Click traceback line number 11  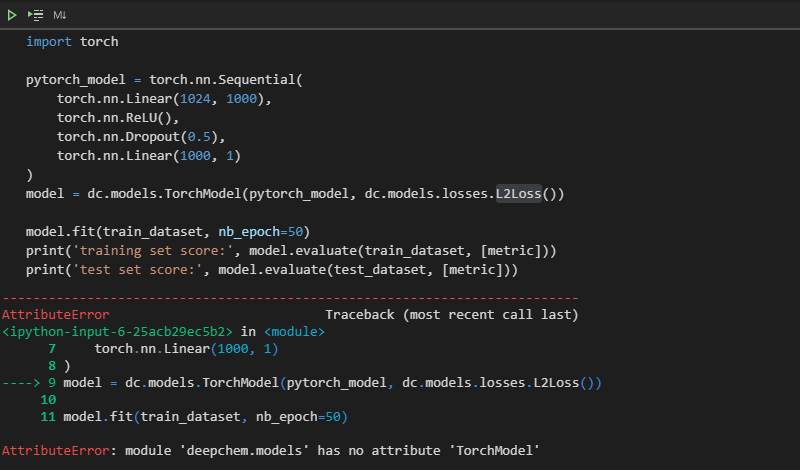(x=48, y=417)
